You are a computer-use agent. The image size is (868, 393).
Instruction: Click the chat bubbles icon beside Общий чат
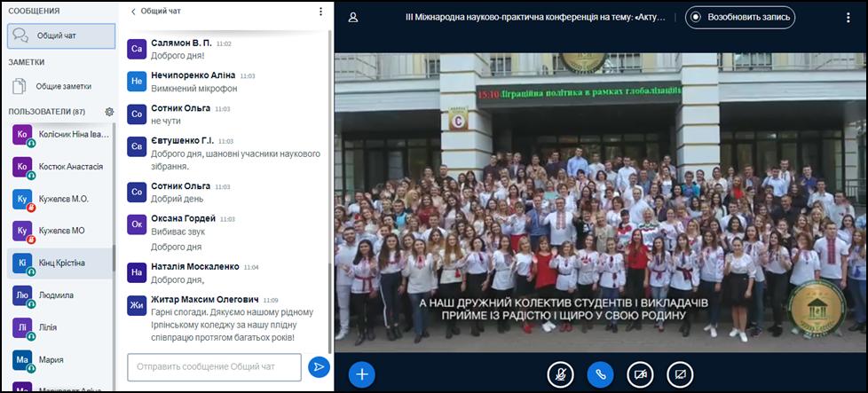tap(21, 36)
